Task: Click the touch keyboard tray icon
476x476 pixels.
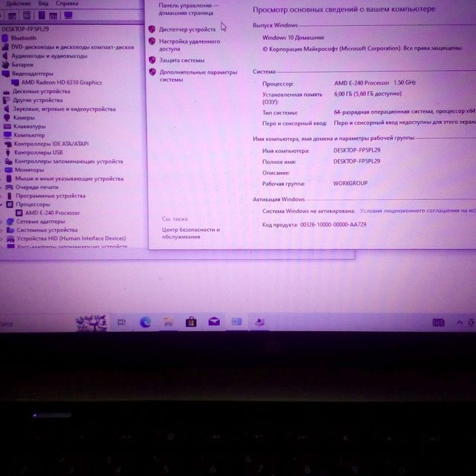Action: pos(439,322)
